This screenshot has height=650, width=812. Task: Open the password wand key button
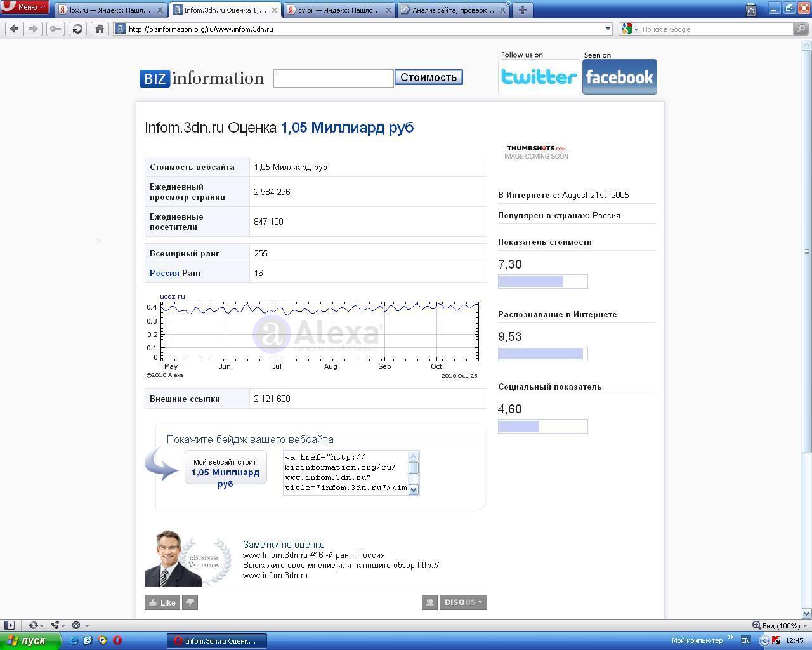[x=55, y=29]
